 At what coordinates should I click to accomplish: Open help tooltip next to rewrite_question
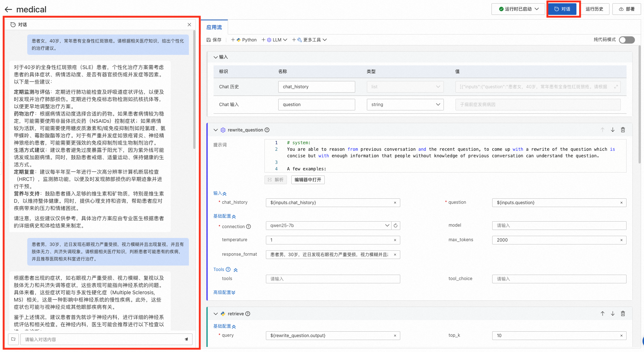tap(267, 130)
